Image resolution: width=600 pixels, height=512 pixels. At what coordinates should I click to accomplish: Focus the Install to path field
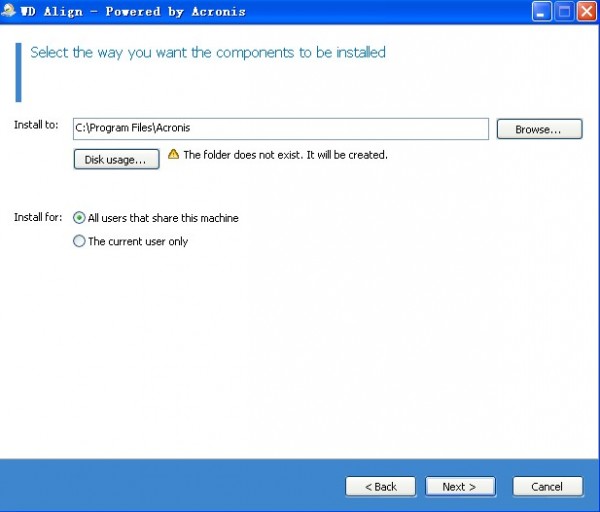[x=281, y=129]
